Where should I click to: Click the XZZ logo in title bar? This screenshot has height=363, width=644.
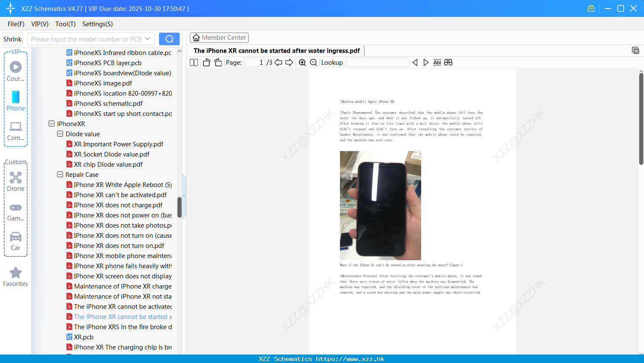pos(11,8)
